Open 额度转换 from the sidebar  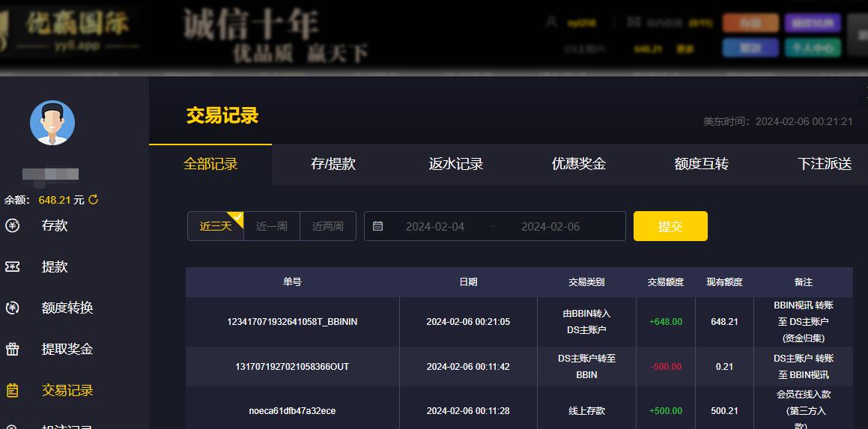67,308
